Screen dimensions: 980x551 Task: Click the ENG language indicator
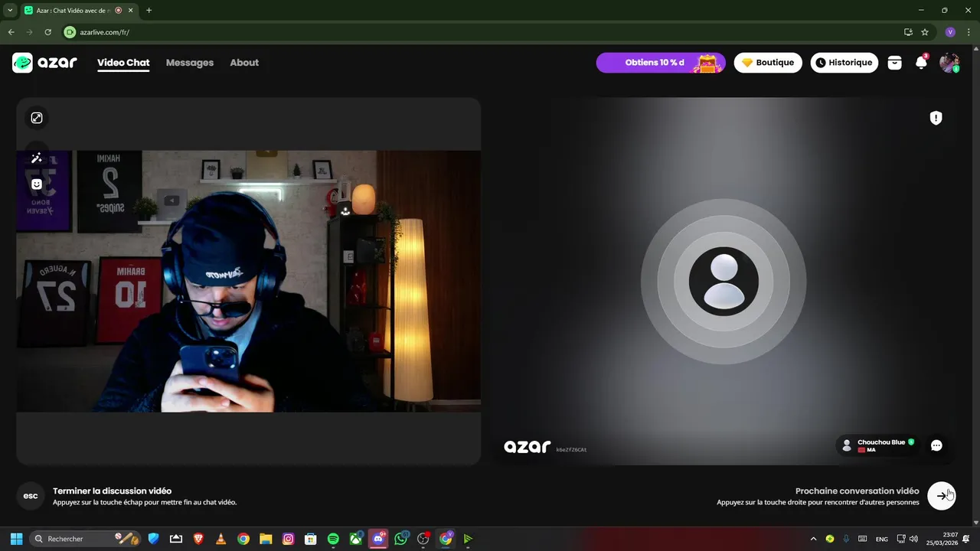[882, 539]
